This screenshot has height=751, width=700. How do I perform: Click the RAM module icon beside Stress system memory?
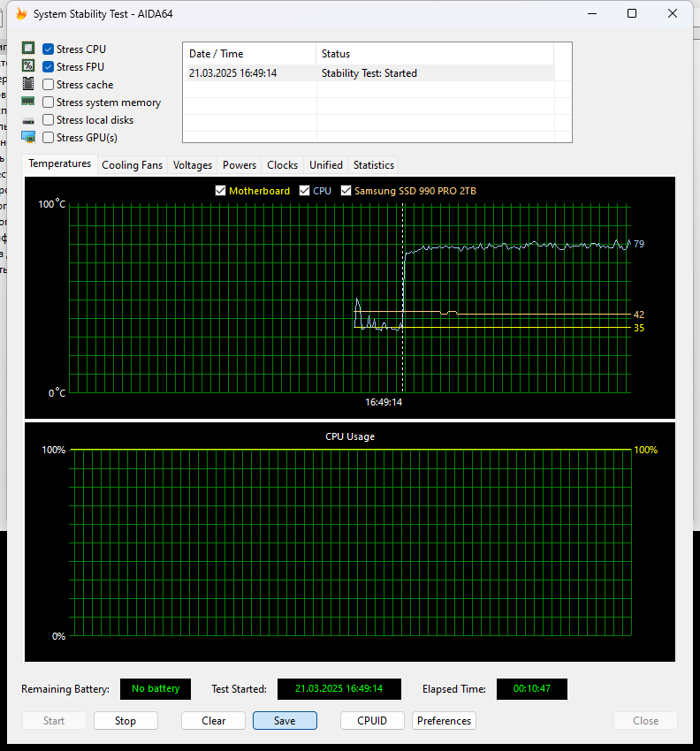[x=28, y=101]
